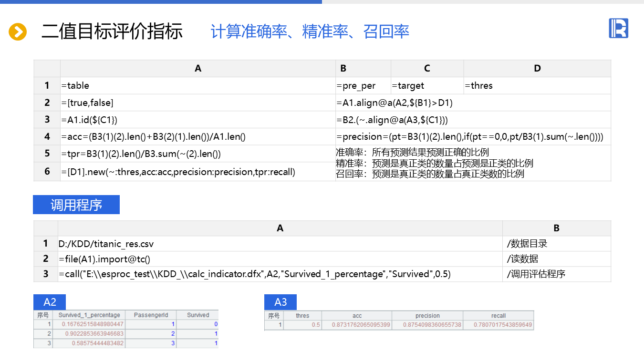Screen dimensions: 644x362
Task: Select the PassengerId column header
Action: (x=151, y=315)
